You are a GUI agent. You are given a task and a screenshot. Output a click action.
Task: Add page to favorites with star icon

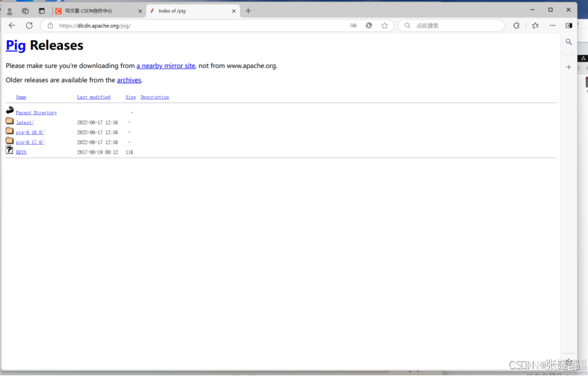pos(384,25)
